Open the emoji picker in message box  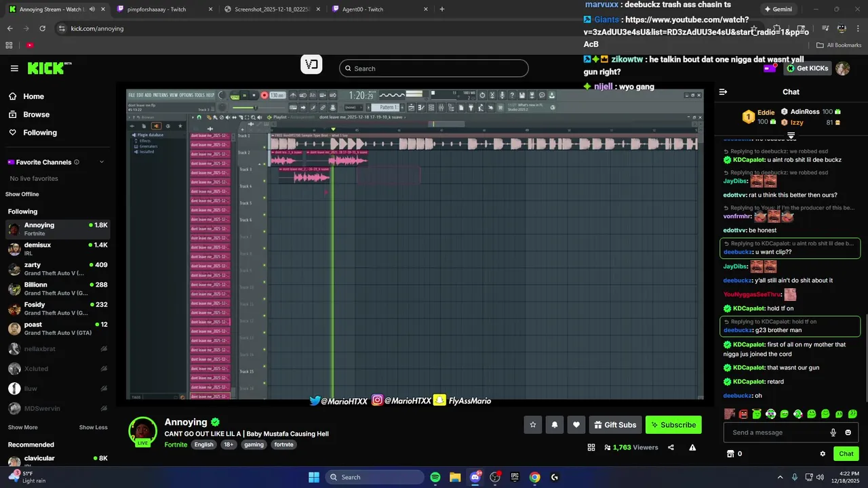(x=848, y=432)
